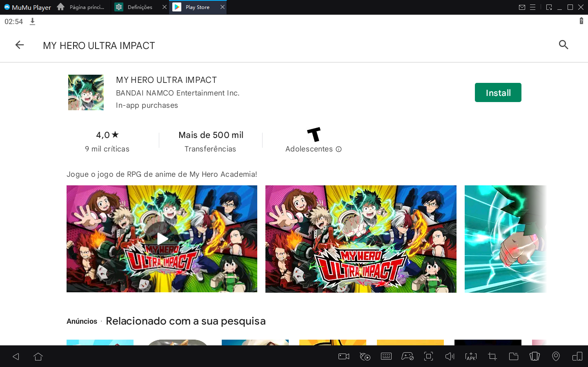
Task: Open the keyboard mapping icon
Action: click(x=386, y=356)
